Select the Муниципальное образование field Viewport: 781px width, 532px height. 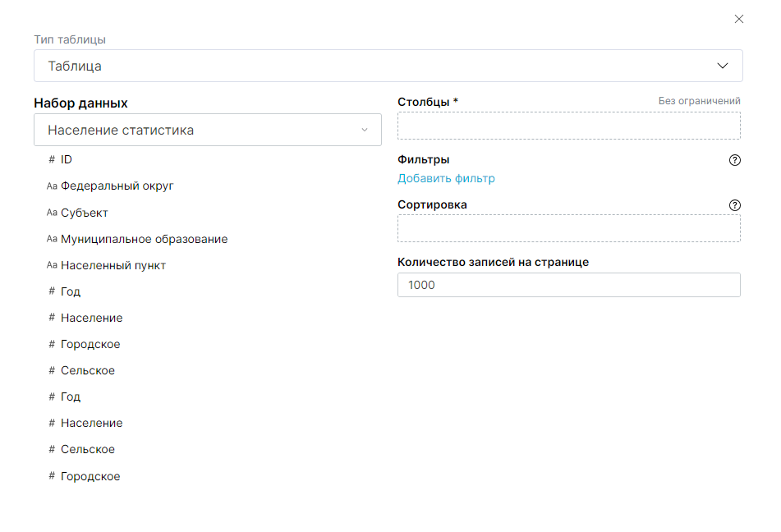click(144, 239)
